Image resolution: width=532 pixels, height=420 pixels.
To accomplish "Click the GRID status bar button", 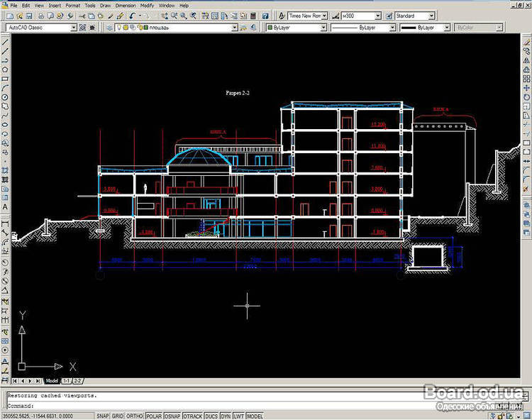I will pyautogui.click(x=118, y=416).
